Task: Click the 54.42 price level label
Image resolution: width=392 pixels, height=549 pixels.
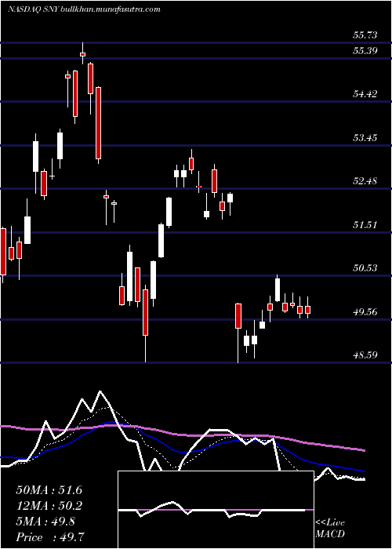Action: coord(365,94)
